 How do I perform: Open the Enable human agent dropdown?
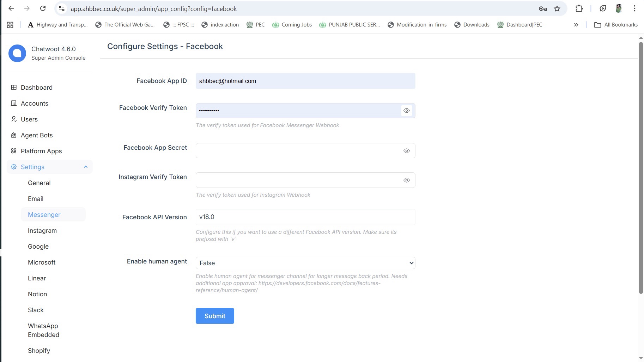(x=305, y=263)
